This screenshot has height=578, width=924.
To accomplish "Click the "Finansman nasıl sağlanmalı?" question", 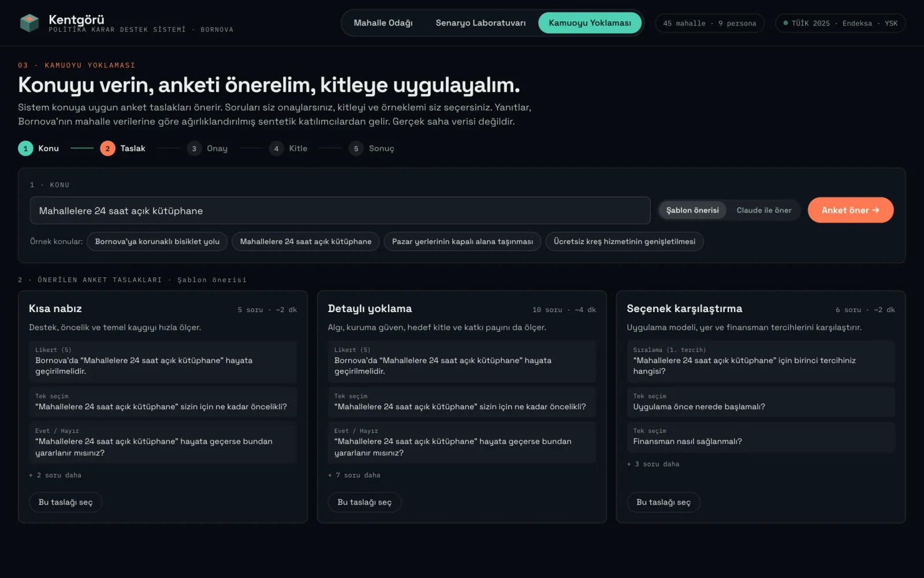I will click(761, 437).
